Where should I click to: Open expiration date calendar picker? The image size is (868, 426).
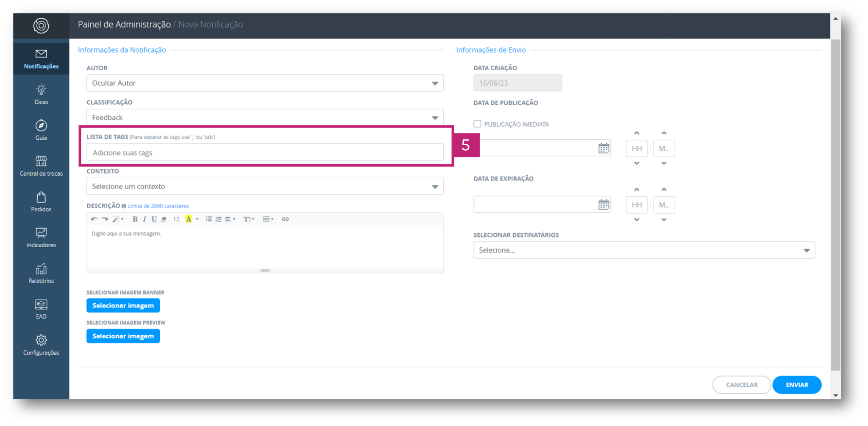pos(604,205)
